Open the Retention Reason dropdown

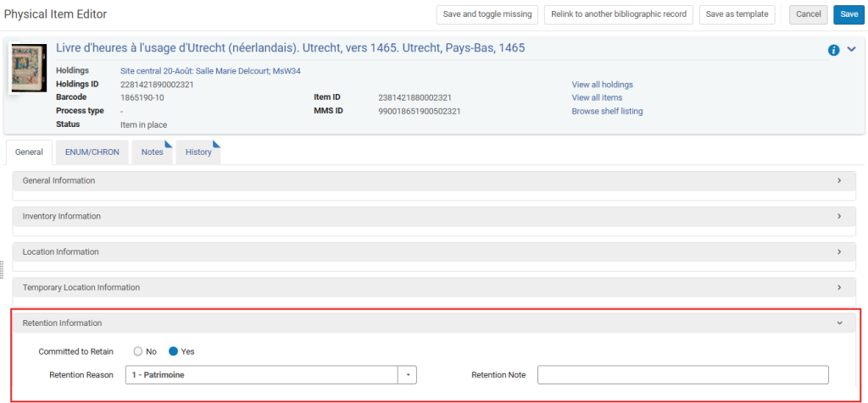(x=408, y=374)
